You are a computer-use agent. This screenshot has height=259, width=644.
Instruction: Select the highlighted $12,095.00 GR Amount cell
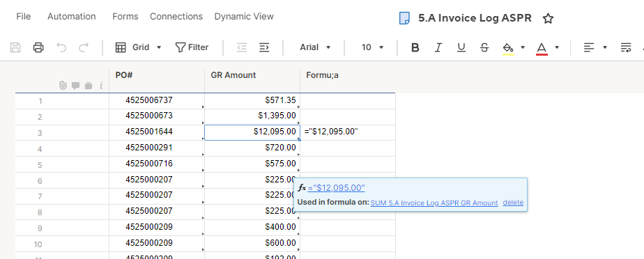(252, 132)
